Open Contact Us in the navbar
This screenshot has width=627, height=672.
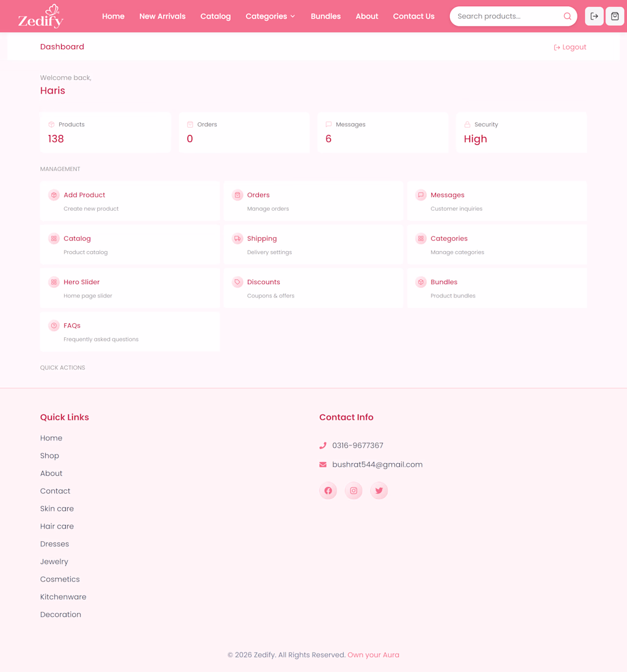click(x=414, y=16)
